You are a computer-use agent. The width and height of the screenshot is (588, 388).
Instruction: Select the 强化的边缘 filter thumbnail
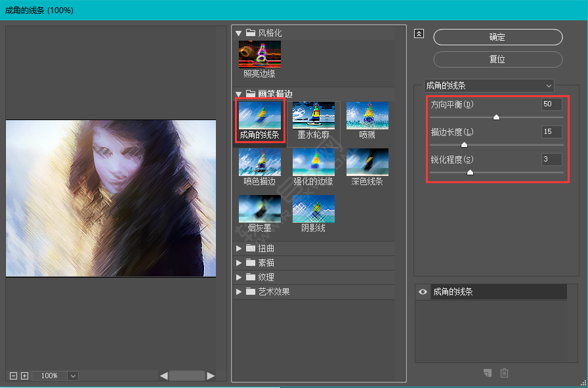pyautogui.click(x=314, y=162)
